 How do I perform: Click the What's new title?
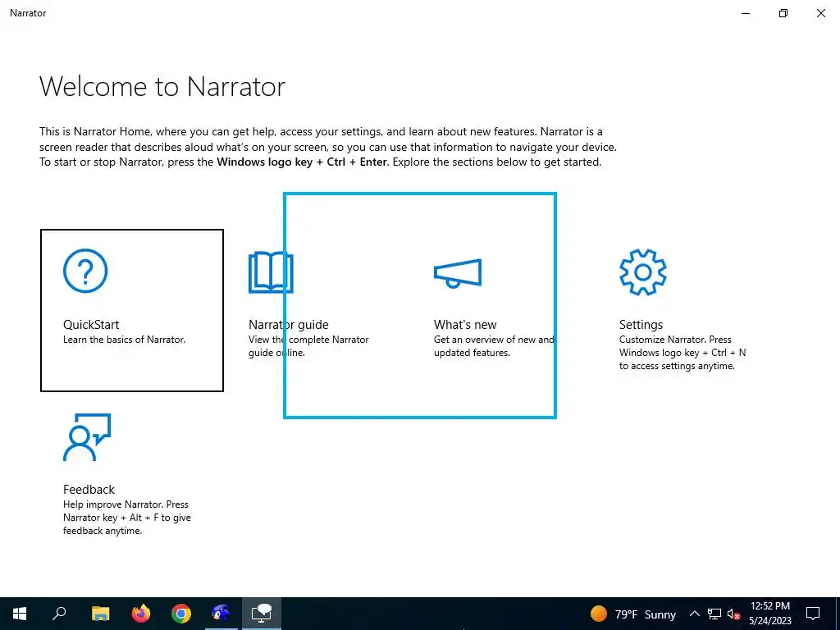tap(465, 325)
